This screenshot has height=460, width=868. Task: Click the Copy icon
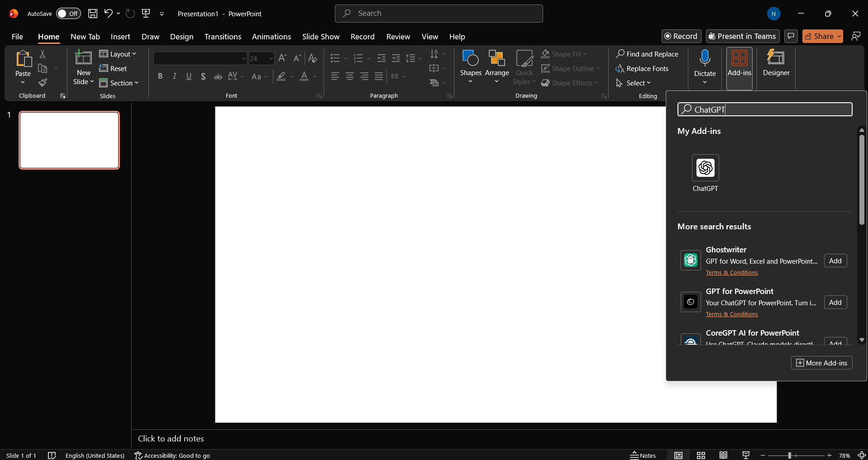[43, 68]
